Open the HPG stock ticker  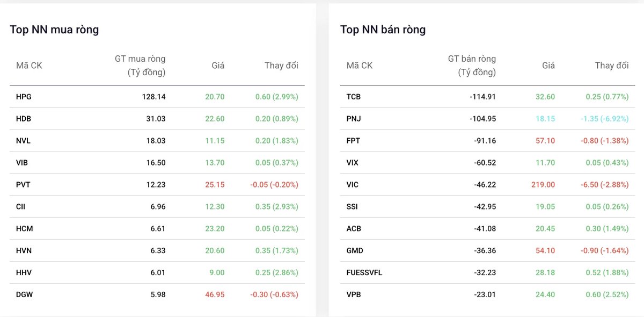point(24,97)
